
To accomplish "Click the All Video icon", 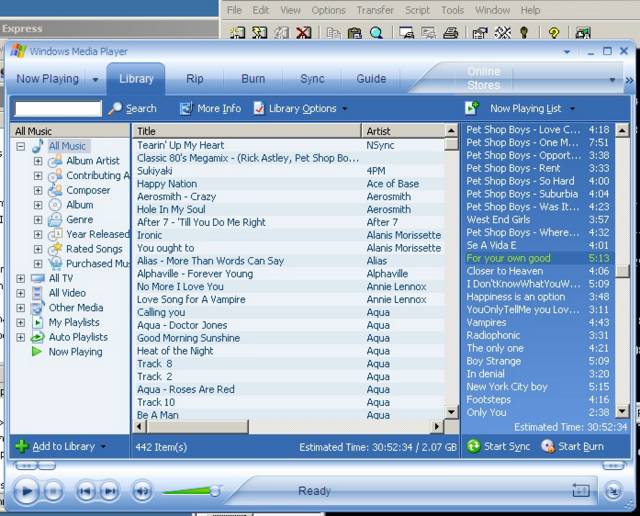I will [37, 293].
